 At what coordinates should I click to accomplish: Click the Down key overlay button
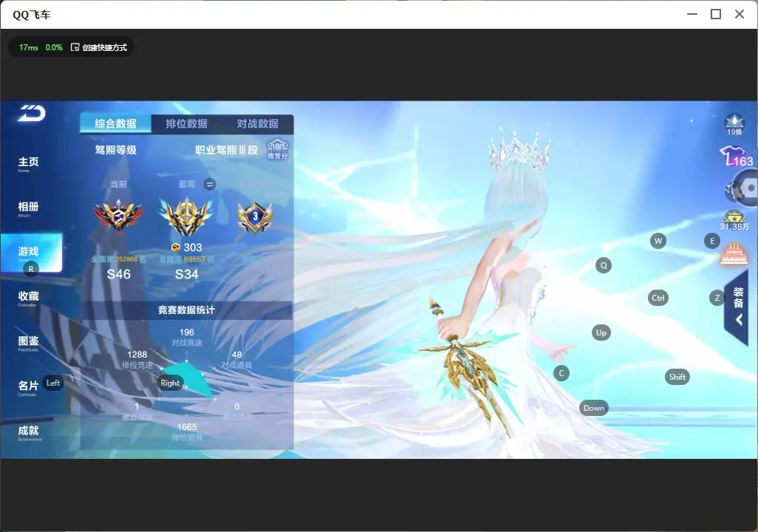click(x=594, y=408)
